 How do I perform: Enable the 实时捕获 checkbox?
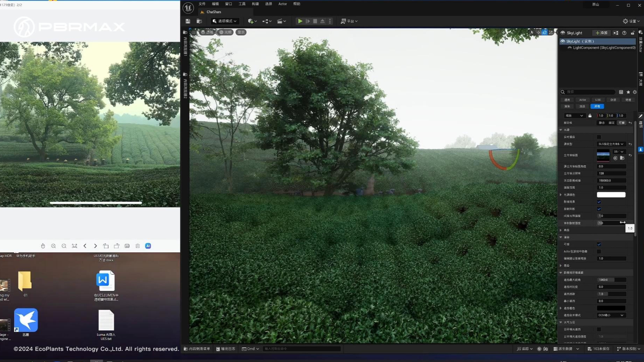[599, 137]
